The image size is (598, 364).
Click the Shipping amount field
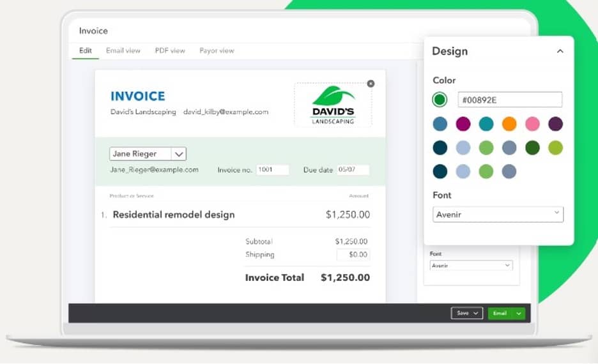pos(353,255)
